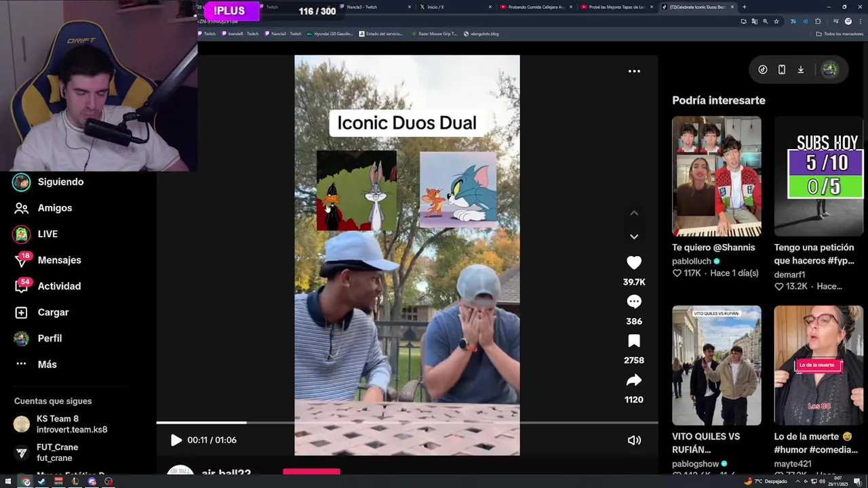Image resolution: width=868 pixels, height=488 pixels.
Task: Open the profile avatar in the top bar
Action: click(x=829, y=70)
